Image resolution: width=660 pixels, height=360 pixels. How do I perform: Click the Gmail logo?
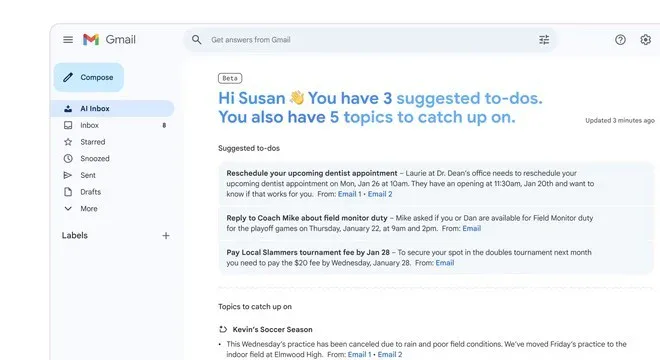(109, 40)
